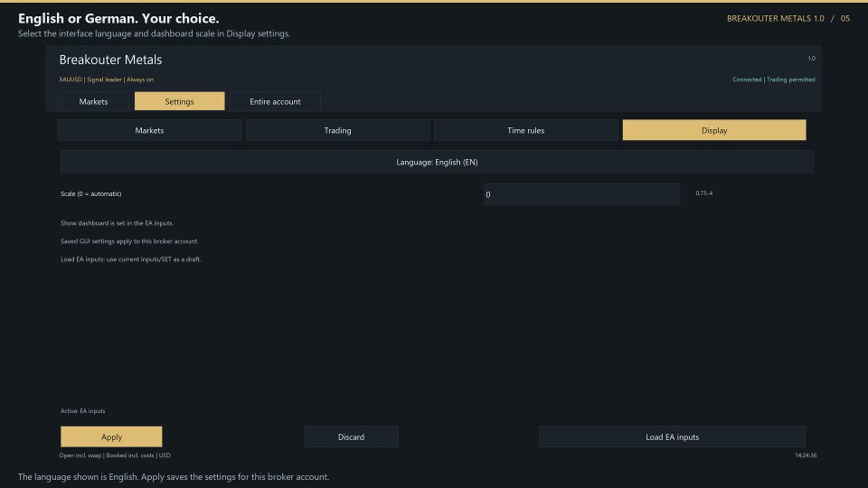Click the 'BREAKOUTER METALS 1.0 / 05' caption
This screenshot has height=488, width=868.
coord(788,18)
